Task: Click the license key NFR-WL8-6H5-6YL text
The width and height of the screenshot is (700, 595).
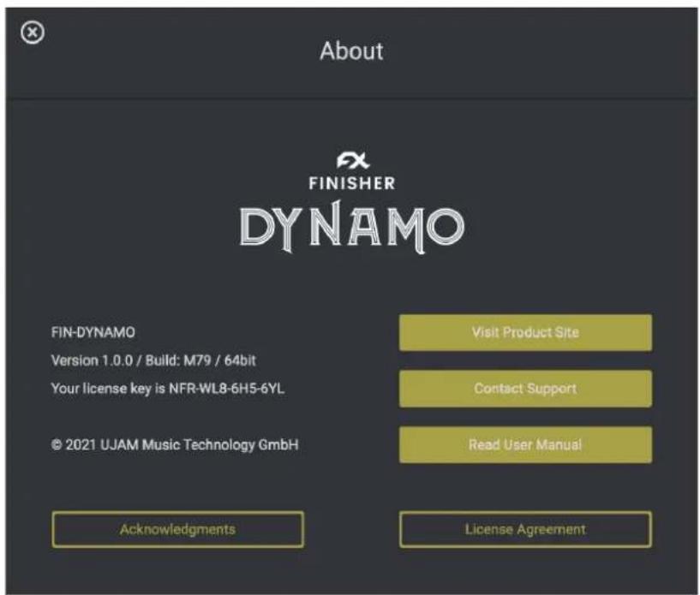Action: (x=226, y=389)
